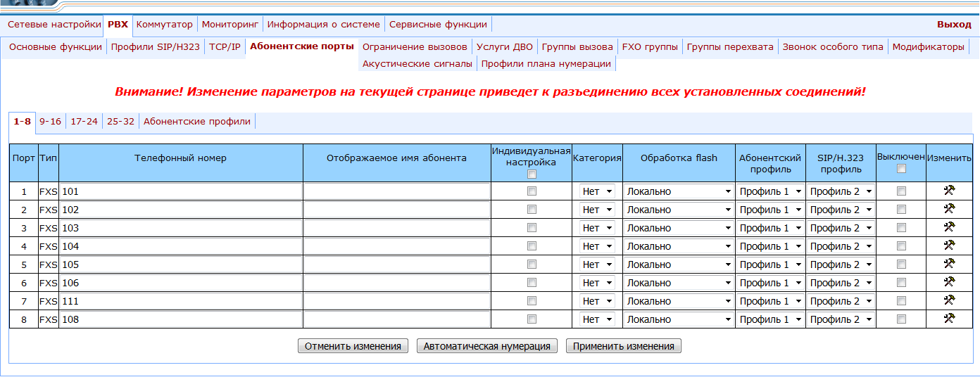The image size is (980, 389).
Task: Expand 'Обработка flash' dropdown for port 5
Action: pos(679,264)
